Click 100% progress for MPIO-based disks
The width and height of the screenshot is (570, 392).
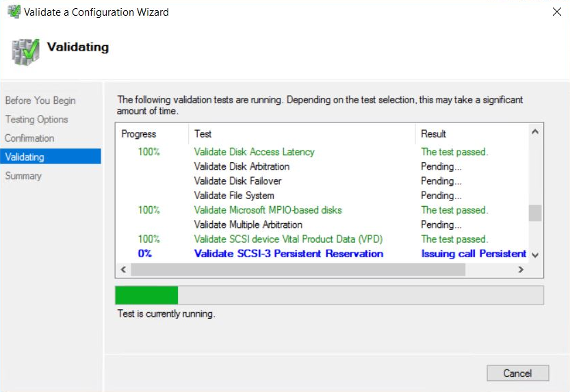point(148,210)
